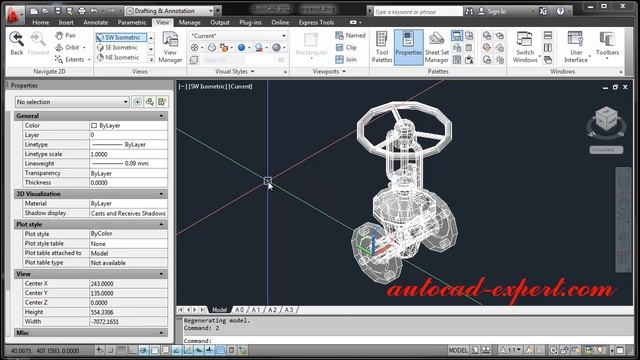Open the Sheet Set Manager palette

pyautogui.click(x=436, y=47)
